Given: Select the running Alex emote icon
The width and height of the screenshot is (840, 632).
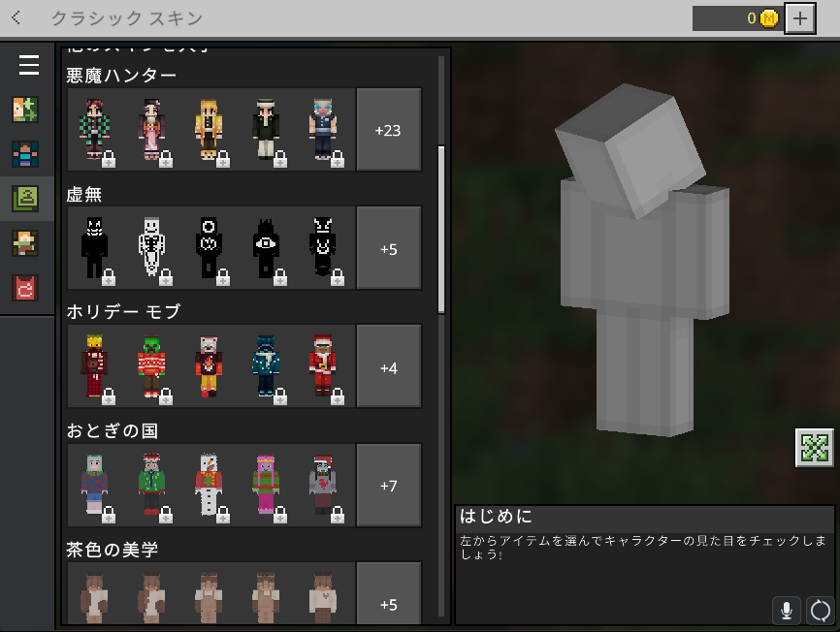Looking at the screenshot, I should click(x=25, y=243).
